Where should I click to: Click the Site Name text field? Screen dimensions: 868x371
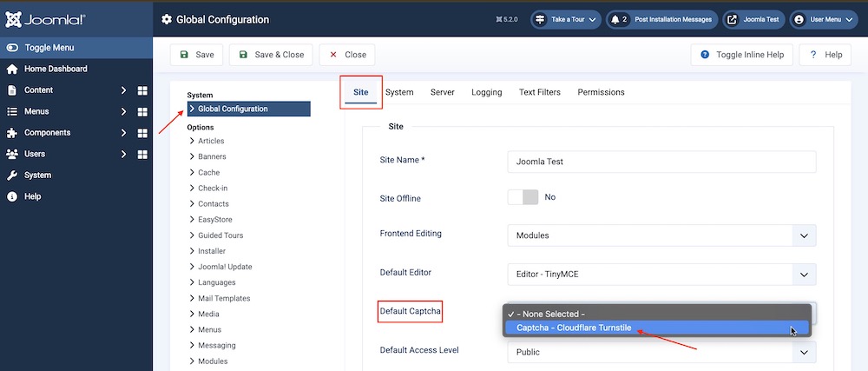tap(661, 162)
